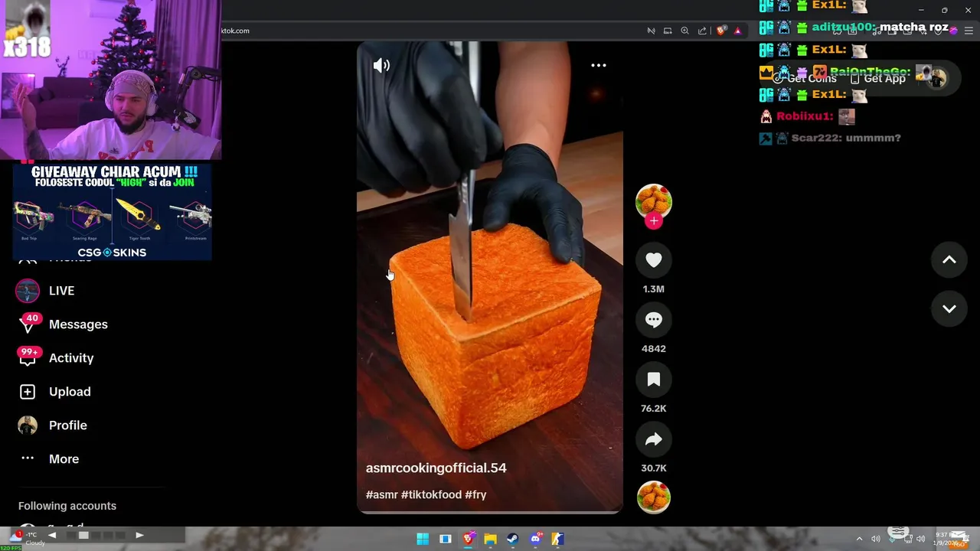Like the video with the heart icon
Image resolution: width=980 pixels, height=551 pixels.
pyautogui.click(x=654, y=260)
